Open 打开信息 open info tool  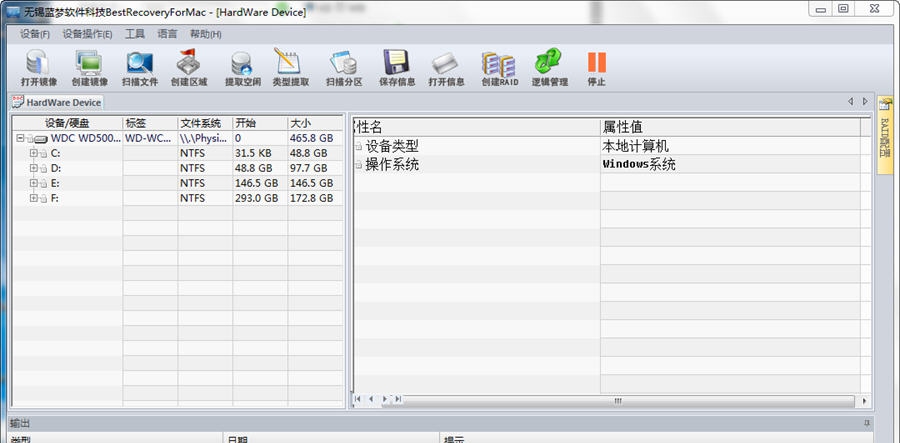coord(446,68)
